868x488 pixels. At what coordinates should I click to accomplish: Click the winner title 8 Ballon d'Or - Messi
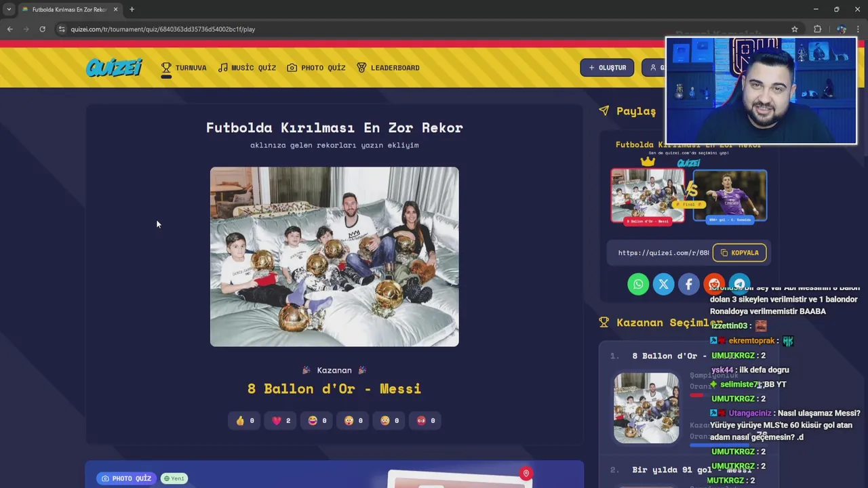[334, 388]
